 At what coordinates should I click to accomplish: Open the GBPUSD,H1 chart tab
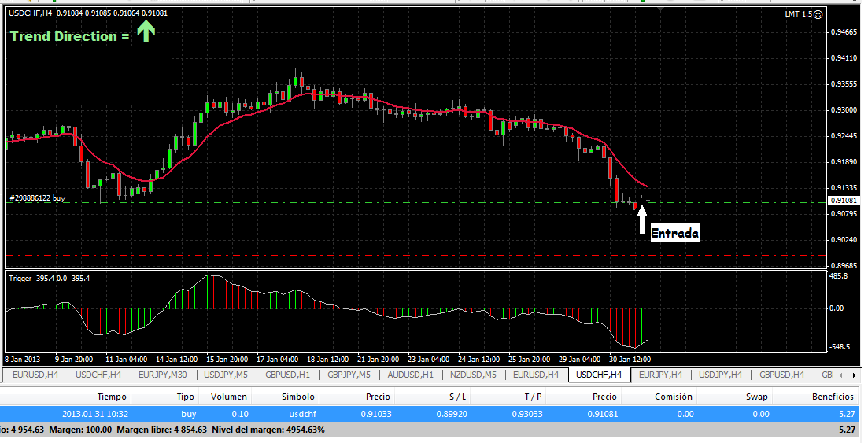pyautogui.click(x=287, y=375)
